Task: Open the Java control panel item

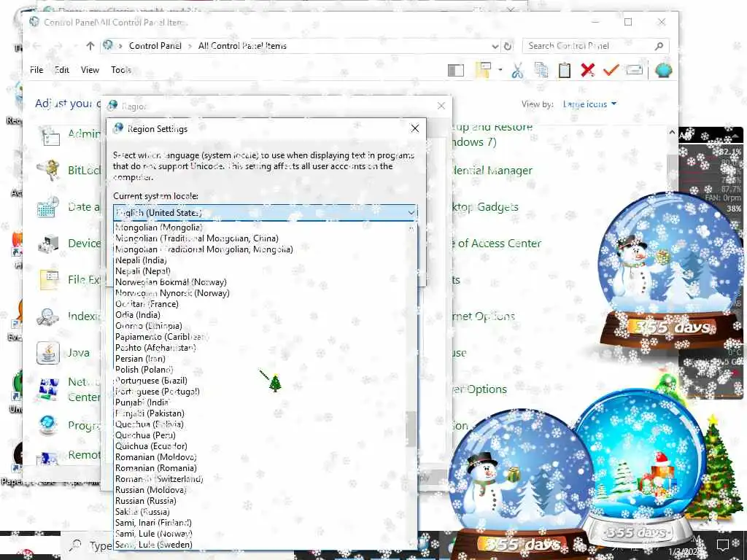Action: [48, 353]
